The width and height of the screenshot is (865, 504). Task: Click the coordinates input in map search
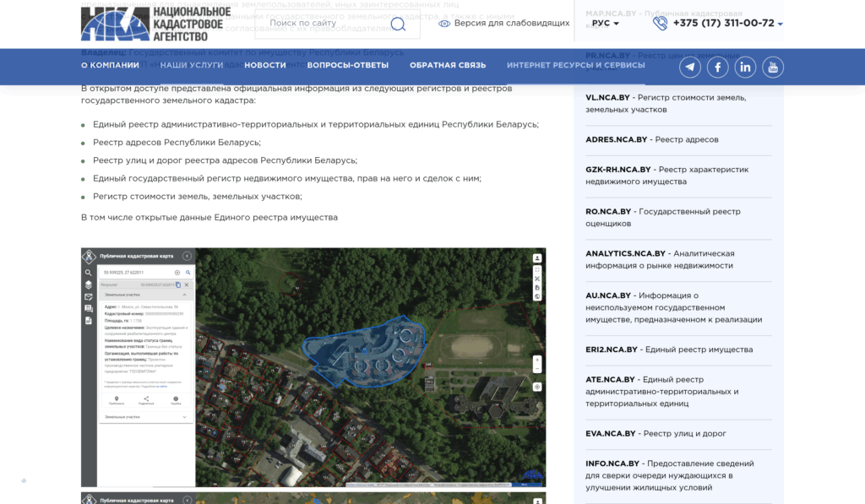(x=138, y=273)
